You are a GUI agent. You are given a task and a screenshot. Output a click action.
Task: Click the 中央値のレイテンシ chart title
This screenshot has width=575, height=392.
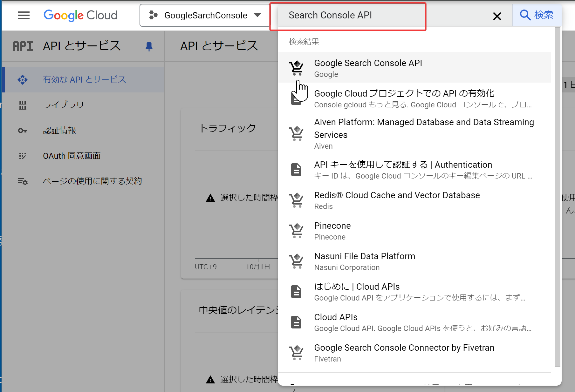[238, 310]
